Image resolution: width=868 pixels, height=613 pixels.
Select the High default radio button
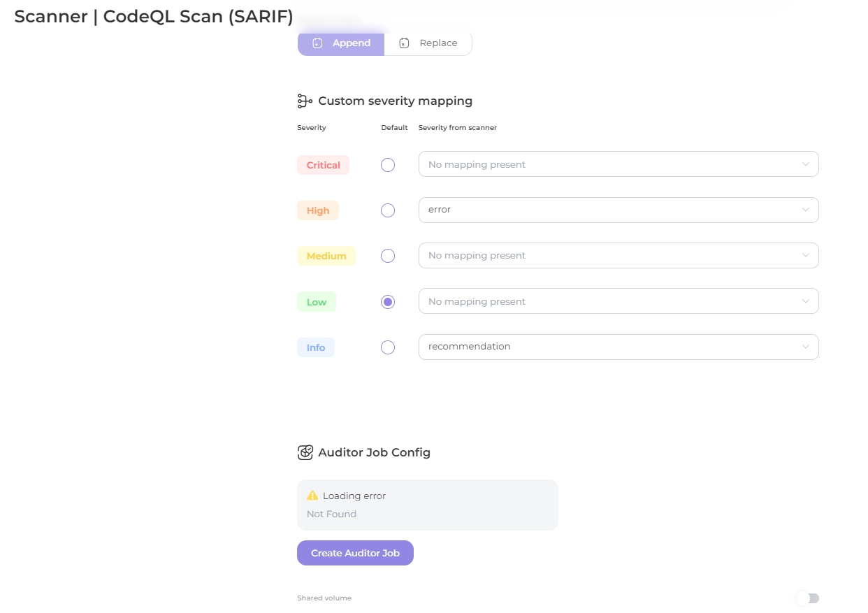(x=388, y=210)
